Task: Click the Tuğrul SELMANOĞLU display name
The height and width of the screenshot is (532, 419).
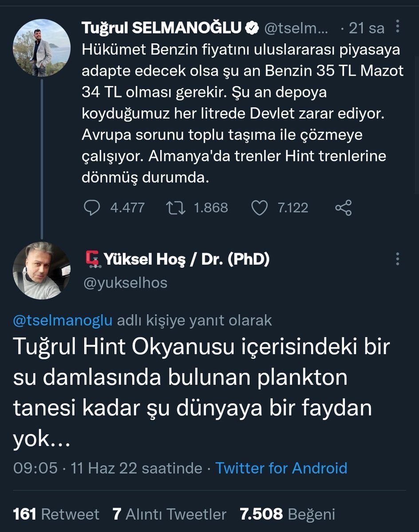Action: pos(162,28)
